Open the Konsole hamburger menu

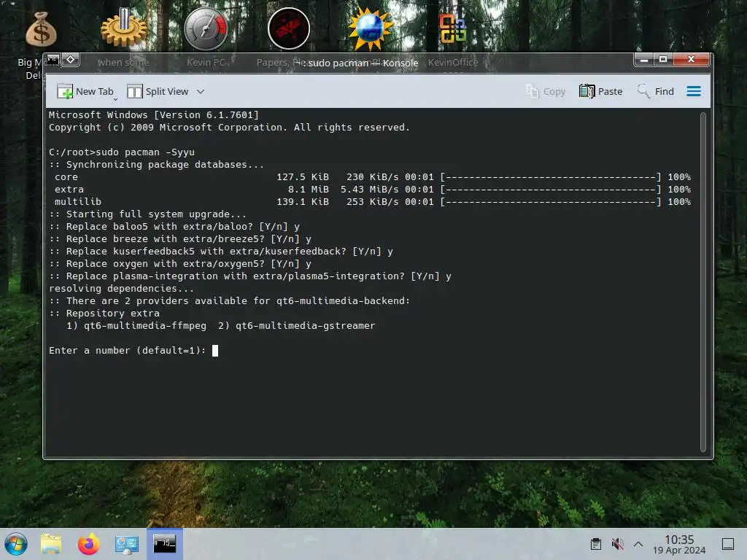pyautogui.click(x=694, y=91)
